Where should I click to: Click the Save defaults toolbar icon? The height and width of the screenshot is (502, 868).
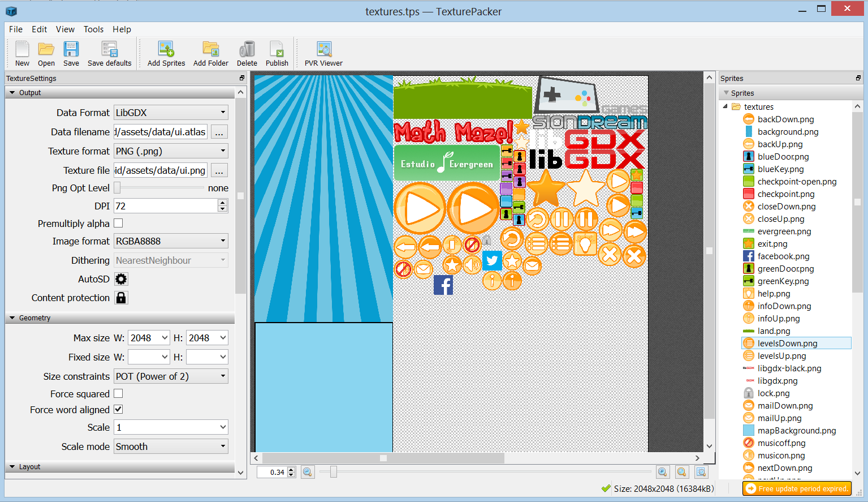[110, 54]
